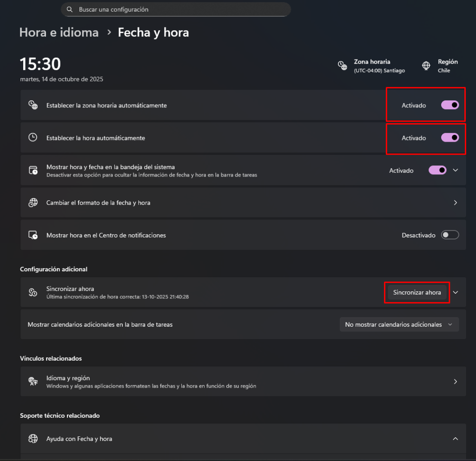This screenshot has width=476, height=461.
Task: Click the time zone clock-globe icon
Action: tap(342, 66)
